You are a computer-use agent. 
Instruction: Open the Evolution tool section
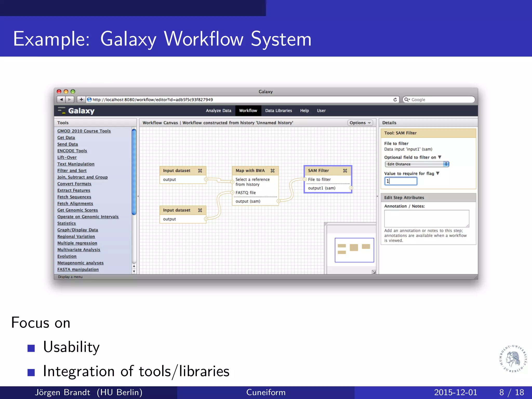[x=67, y=256]
